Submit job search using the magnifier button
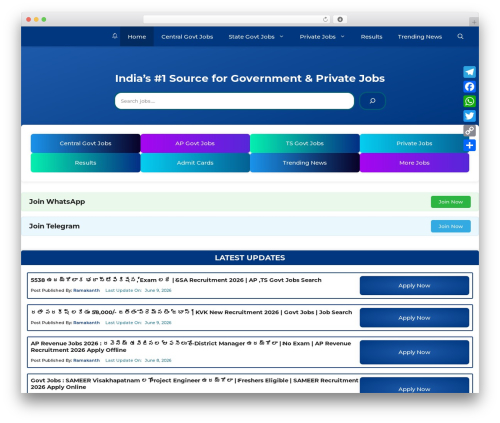Image resolution: width=500 pixels, height=423 pixels. point(372,101)
